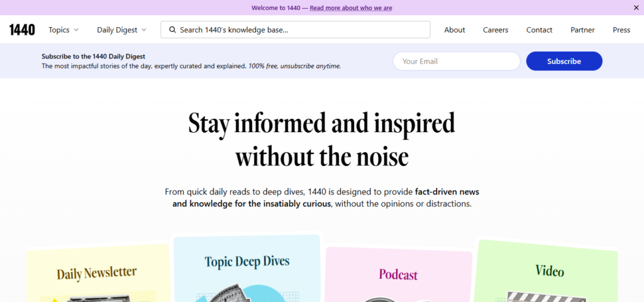Click 'fact-driven news' bold text

pyautogui.click(x=447, y=191)
